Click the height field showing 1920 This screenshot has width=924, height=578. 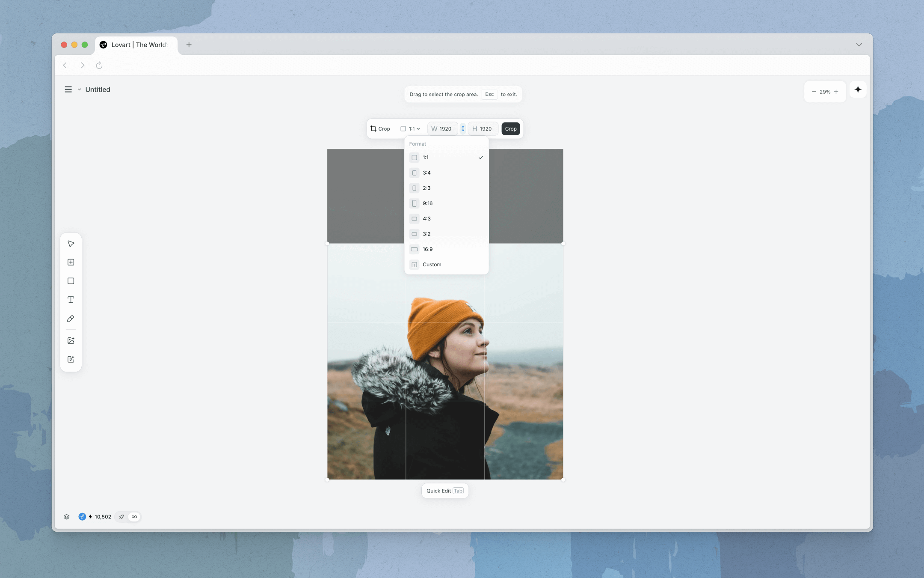483,129
